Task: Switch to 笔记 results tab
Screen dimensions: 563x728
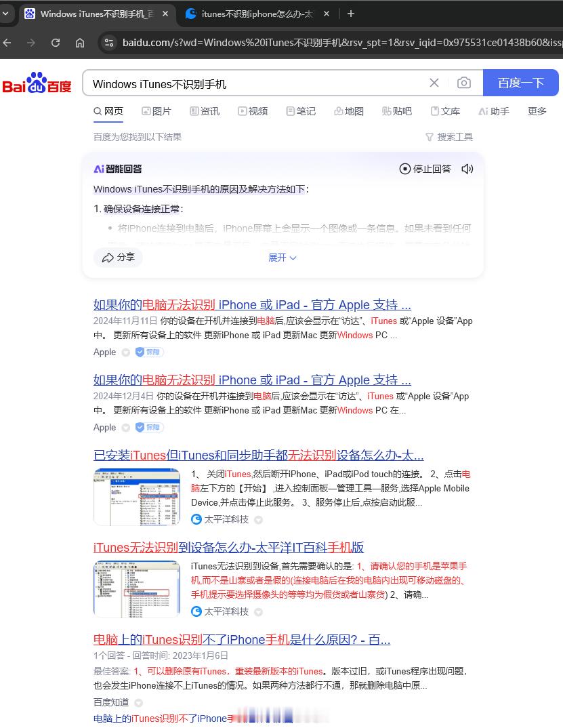Action: click(x=301, y=111)
